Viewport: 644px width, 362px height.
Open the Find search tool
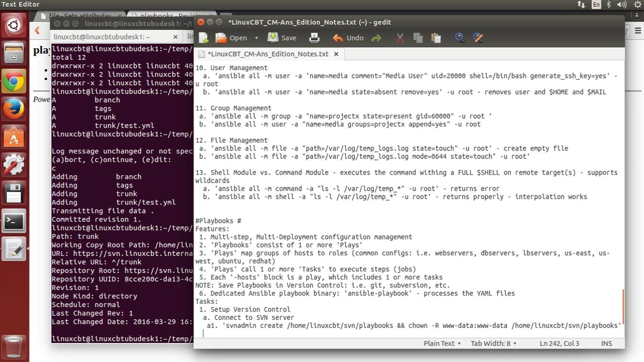click(459, 38)
